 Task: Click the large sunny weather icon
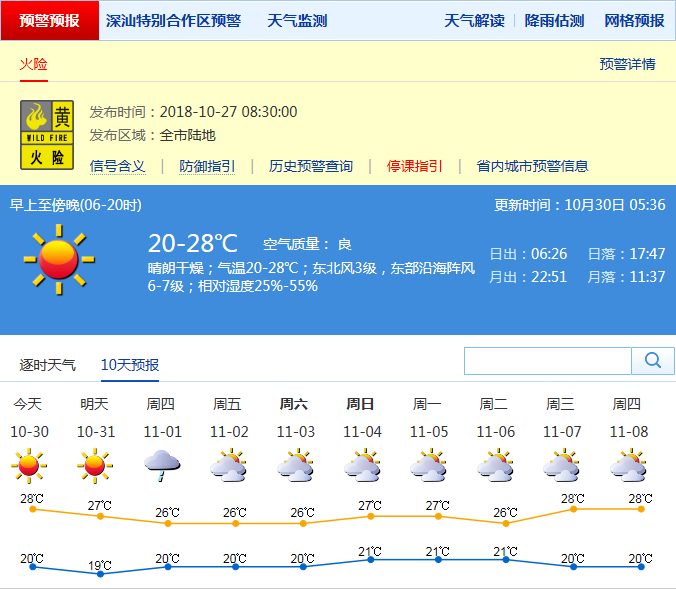point(58,259)
